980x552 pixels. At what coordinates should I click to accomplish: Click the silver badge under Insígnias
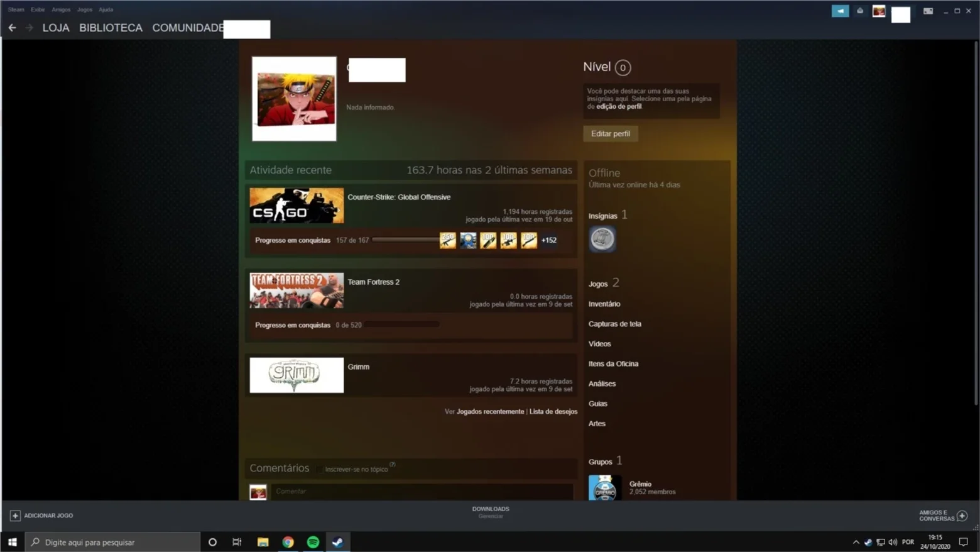pos(602,239)
